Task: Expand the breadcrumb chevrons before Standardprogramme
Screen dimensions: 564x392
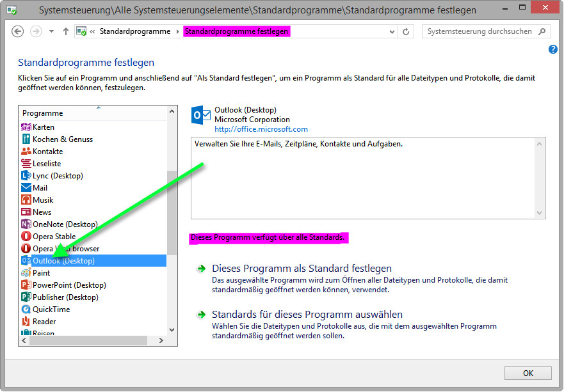Action: click(92, 31)
